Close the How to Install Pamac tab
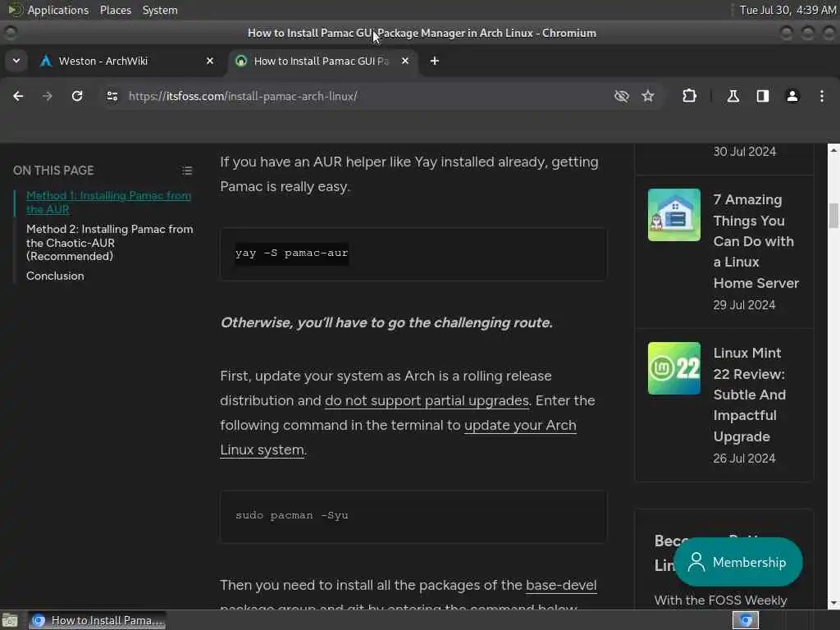This screenshot has height=630, width=840. (405, 61)
